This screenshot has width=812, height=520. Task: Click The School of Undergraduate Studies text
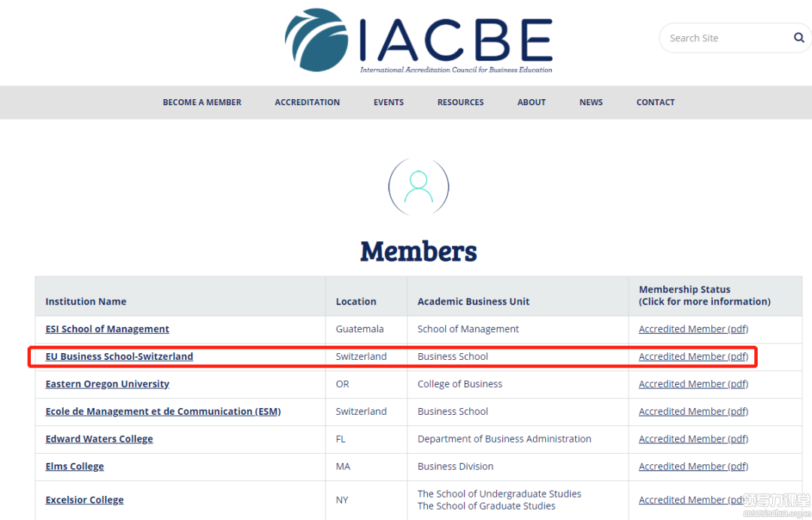pyautogui.click(x=499, y=494)
